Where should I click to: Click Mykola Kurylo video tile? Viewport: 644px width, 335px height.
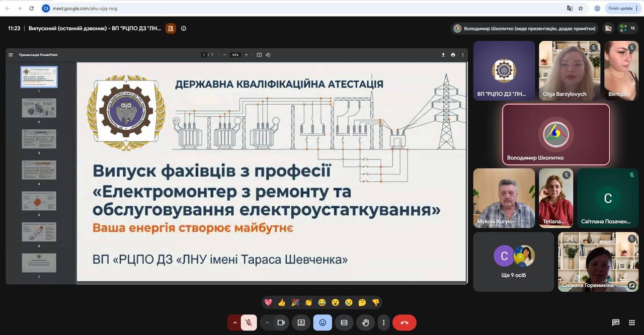pos(504,198)
